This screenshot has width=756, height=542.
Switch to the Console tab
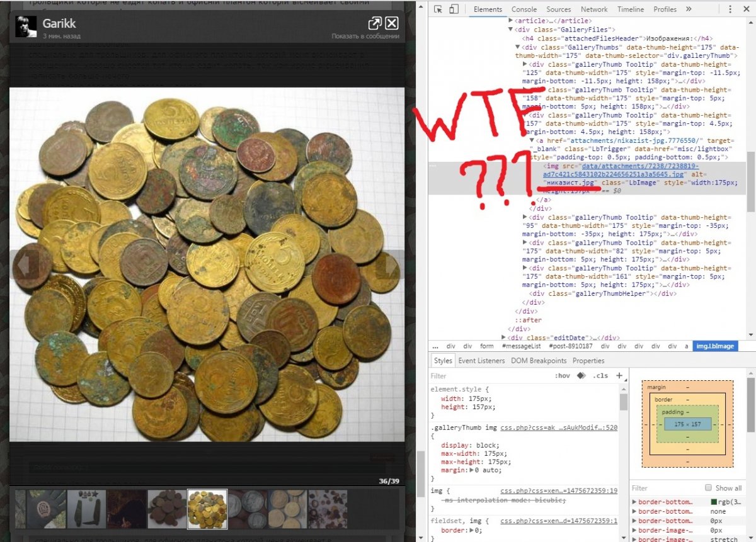tap(524, 9)
